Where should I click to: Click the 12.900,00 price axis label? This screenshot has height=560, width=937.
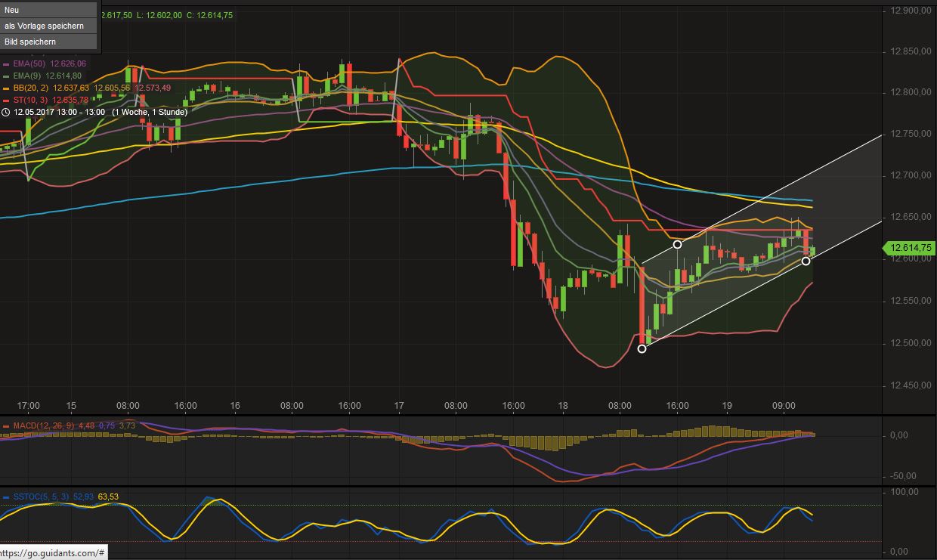(910, 11)
